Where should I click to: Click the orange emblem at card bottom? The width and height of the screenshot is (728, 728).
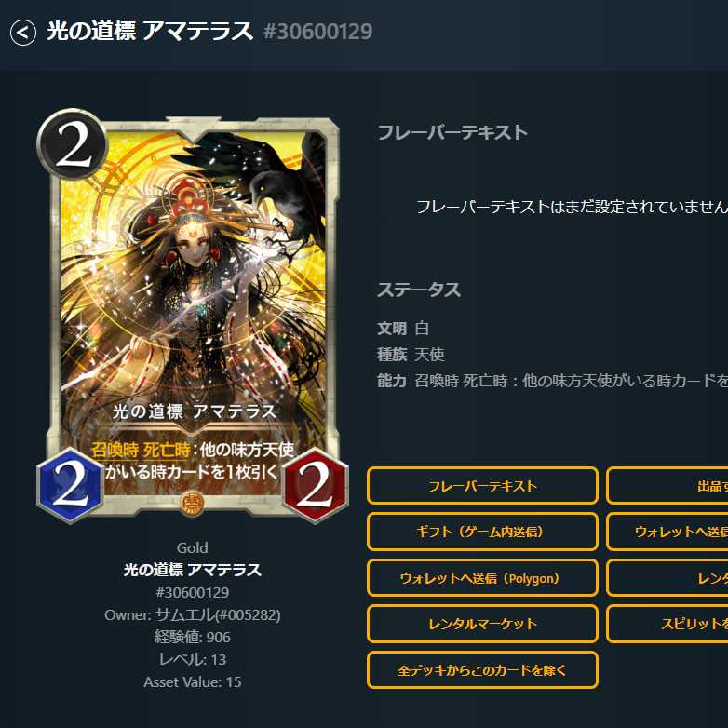(x=192, y=504)
